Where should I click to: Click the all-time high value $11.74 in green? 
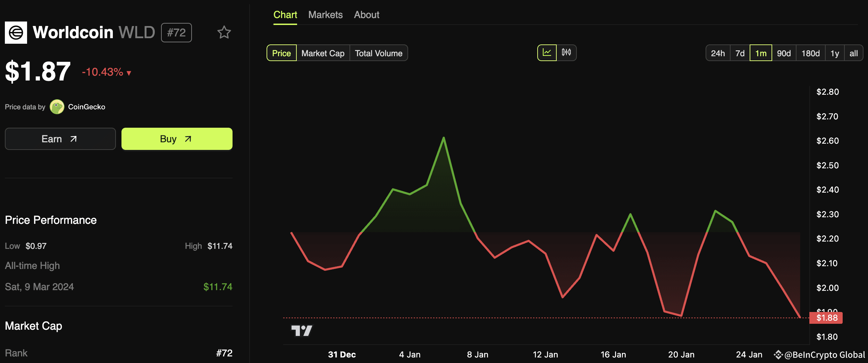(x=218, y=287)
